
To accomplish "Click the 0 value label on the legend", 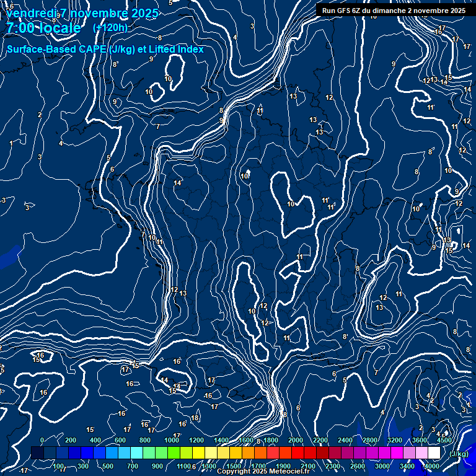I will tap(42, 440).
